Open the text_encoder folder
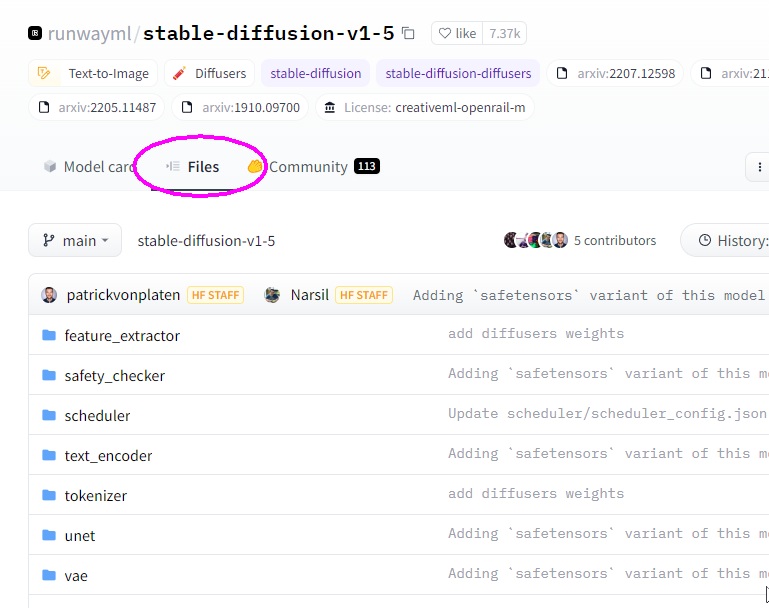The width and height of the screenshot is (769, 608). point(108,455)
